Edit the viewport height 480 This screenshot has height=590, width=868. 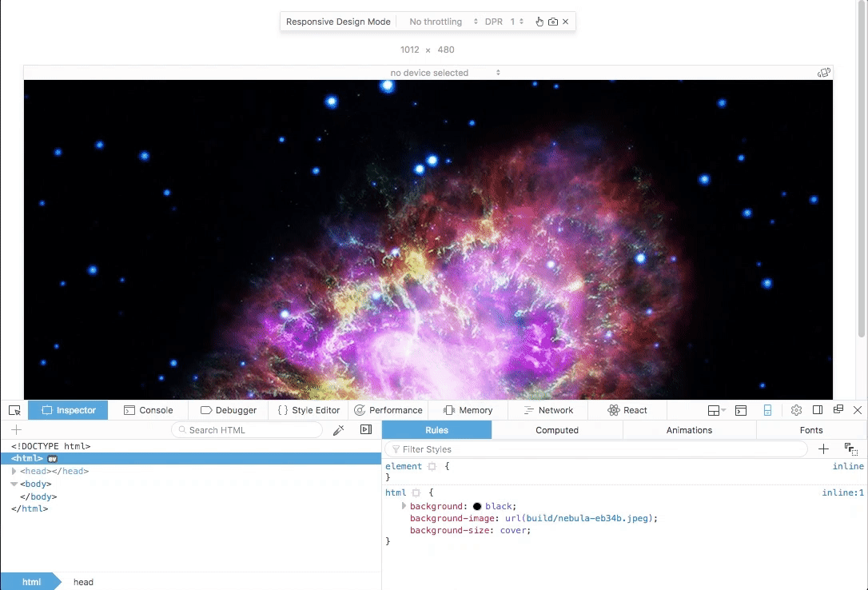click(x=446, y=50)
